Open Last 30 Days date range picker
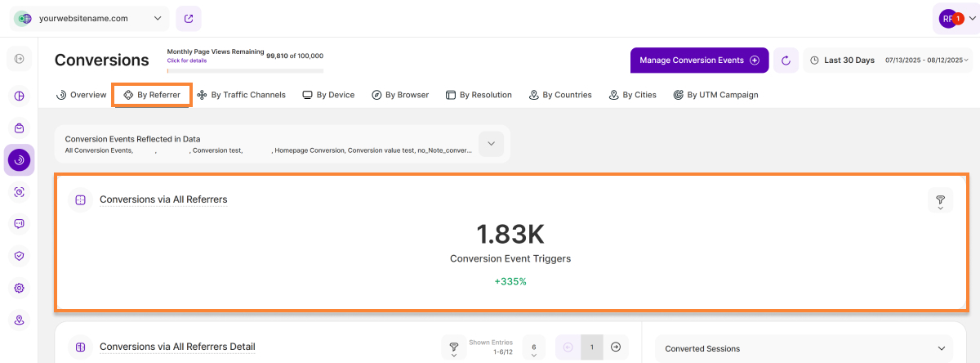 coord(889,60)
